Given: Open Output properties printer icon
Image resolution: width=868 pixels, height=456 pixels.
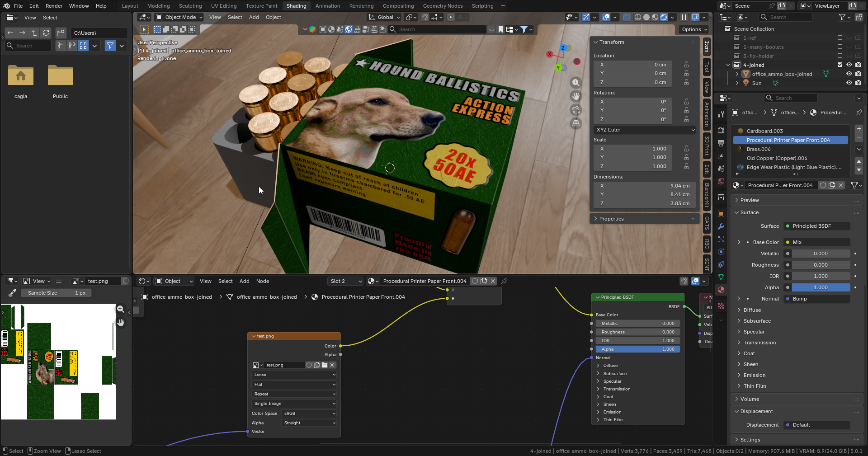Looking at the screenshot, I should tap(721, 143).
